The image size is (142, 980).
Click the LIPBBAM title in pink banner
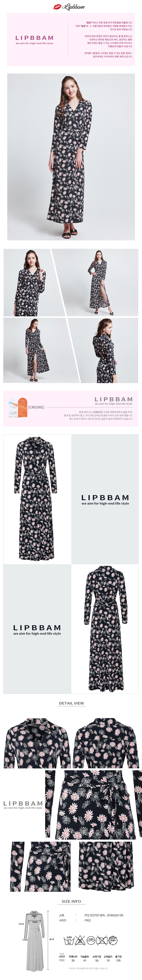tap(34, 38)
